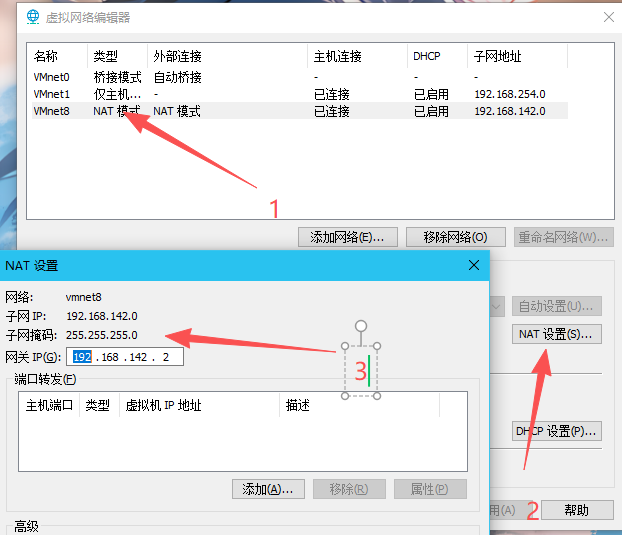The height and width of the screenshot is (535, 622).
Task: Click the rotation handle above the text box
Action: point(362,326)
